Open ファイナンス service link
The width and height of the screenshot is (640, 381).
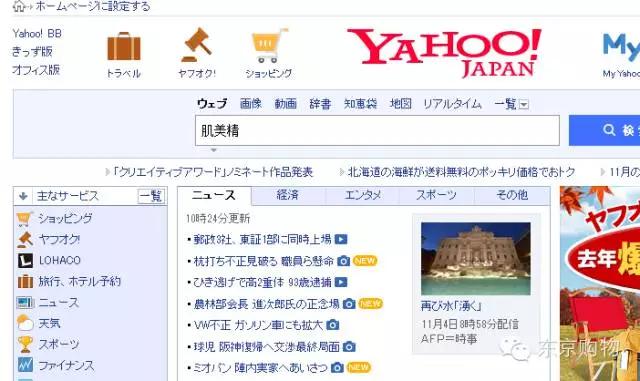click(66, 365)
